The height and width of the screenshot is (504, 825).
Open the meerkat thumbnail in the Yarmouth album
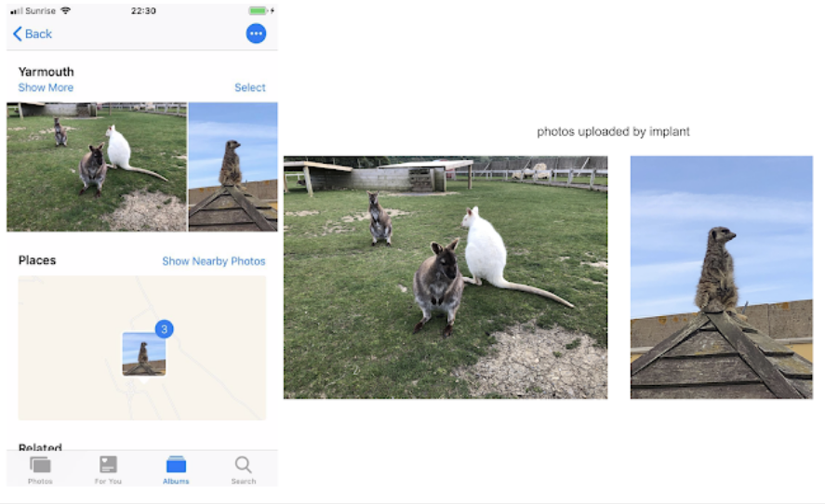pyautogui.click(x=233, y=166)
